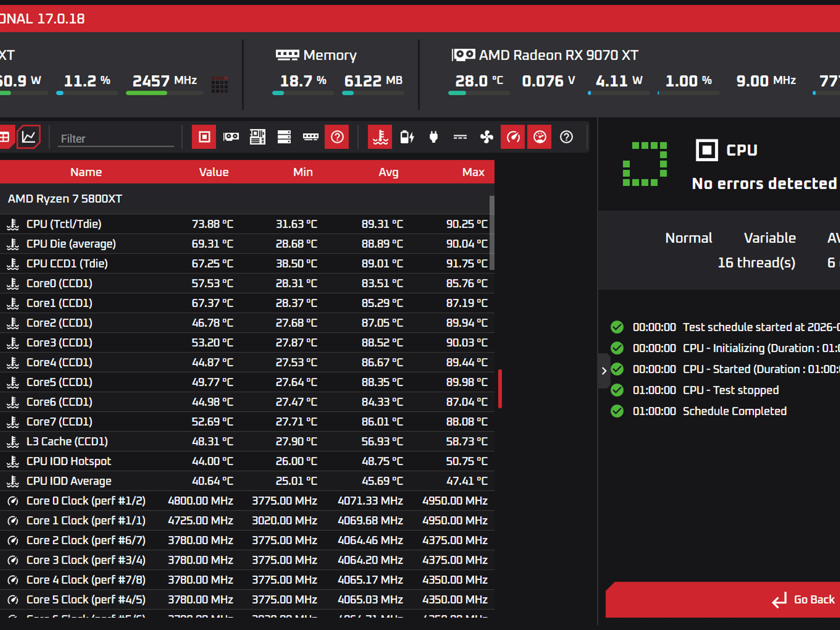
Task: Click thermometer icon beside CPU Die (average)
Action: (x=13, y=244)
